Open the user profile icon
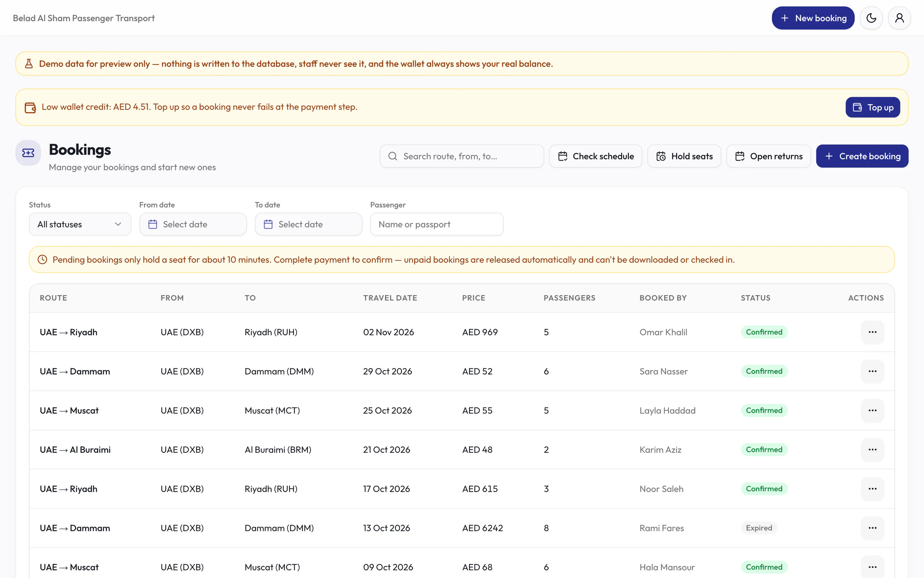Image resolution: width=924 pixels, height=578 pixels. [899, 18]
